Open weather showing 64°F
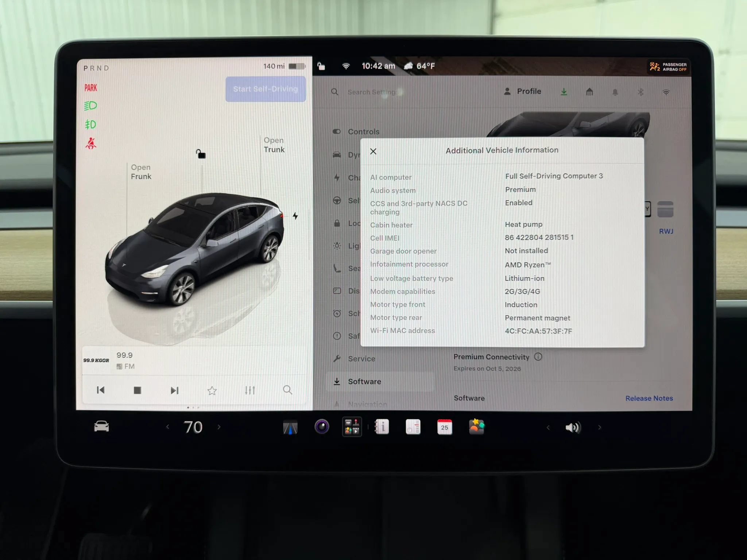The width and height of the screenshot is (747, 560). click(x=419, y=66)
